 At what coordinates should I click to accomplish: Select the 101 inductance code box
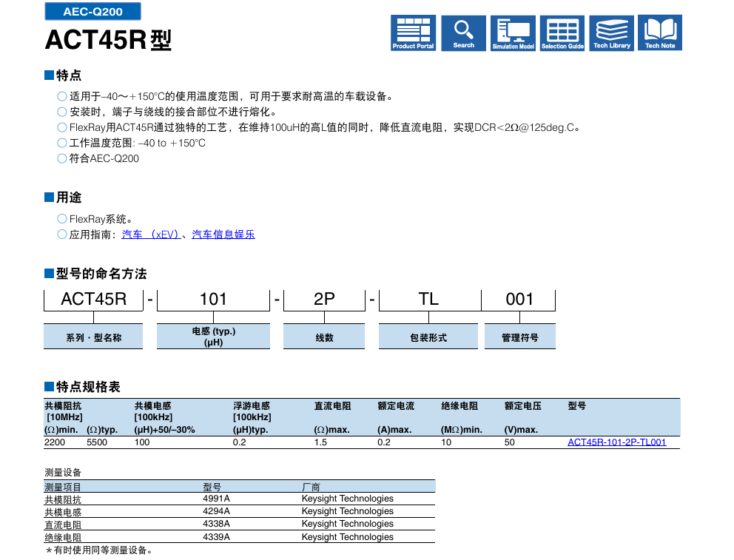pos(213,300)
